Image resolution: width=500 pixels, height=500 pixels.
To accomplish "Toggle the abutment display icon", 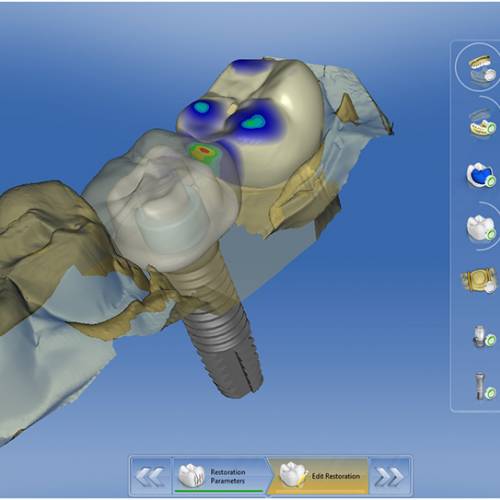I will tap(483, 337).
